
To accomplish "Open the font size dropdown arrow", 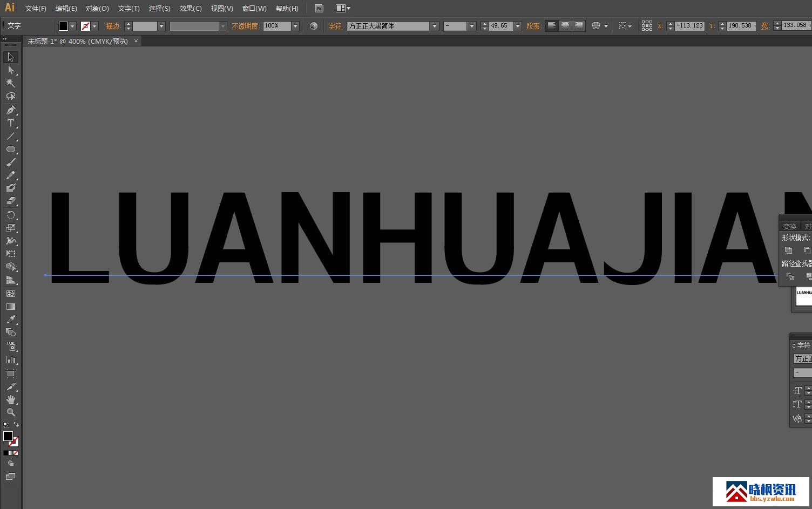I will point(517,26).
